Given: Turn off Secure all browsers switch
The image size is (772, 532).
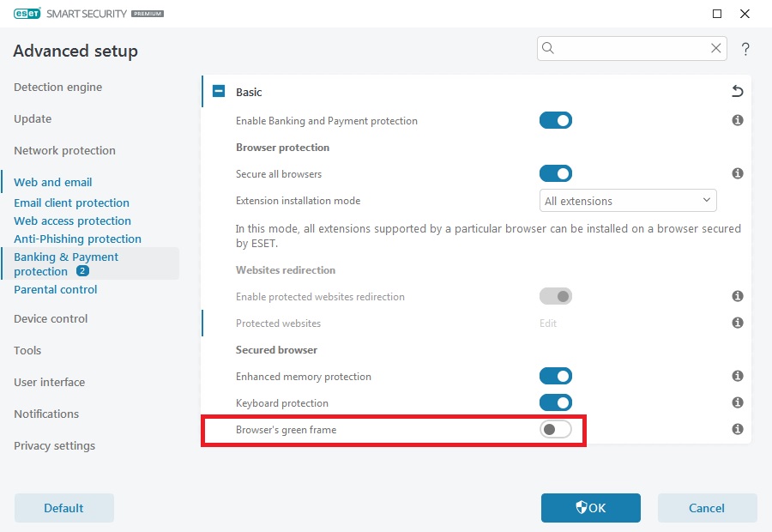Looking at the screenshot, I should [x=555, y=173].
